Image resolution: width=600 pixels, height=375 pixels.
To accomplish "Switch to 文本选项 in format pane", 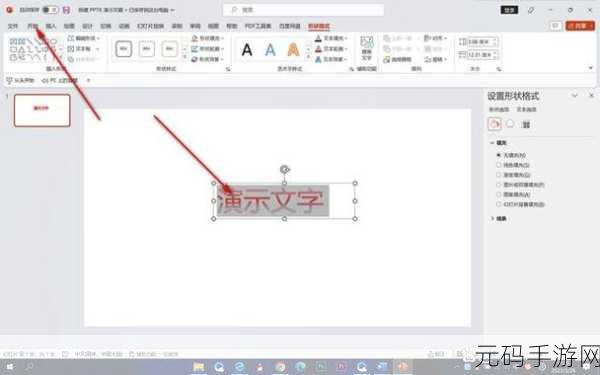I will click(x=527, y=109).
